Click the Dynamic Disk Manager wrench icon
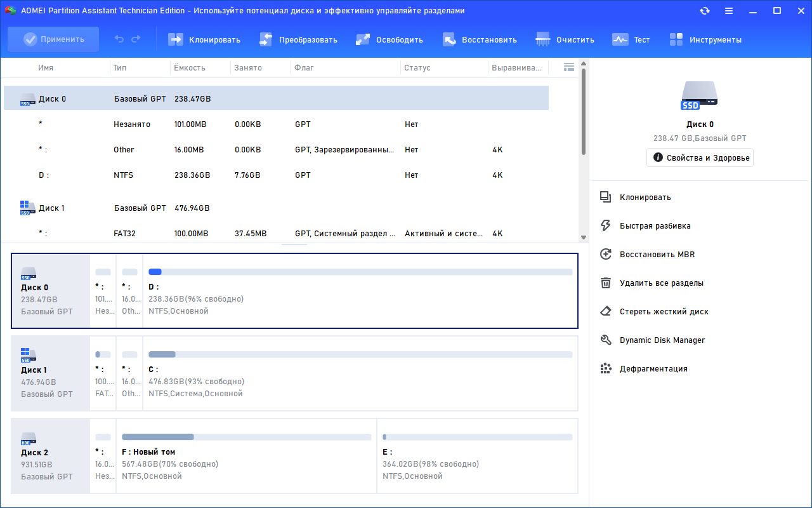812x508 pixels. pos(605,340)
